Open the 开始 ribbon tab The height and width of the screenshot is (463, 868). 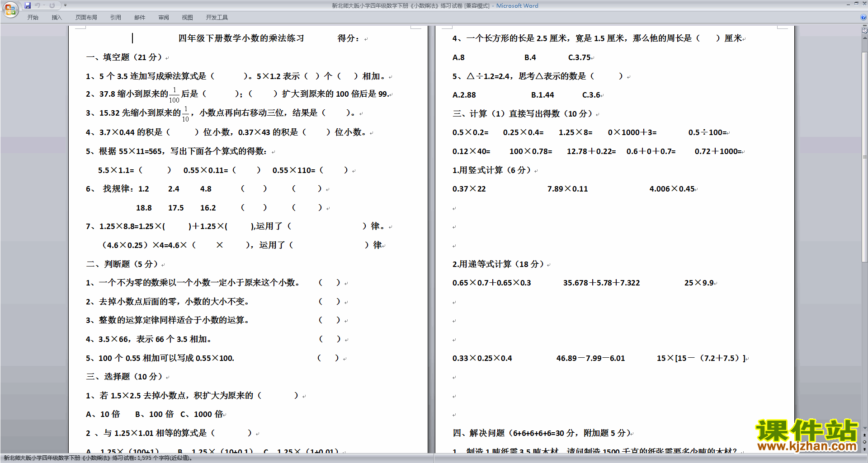point(33,18)
